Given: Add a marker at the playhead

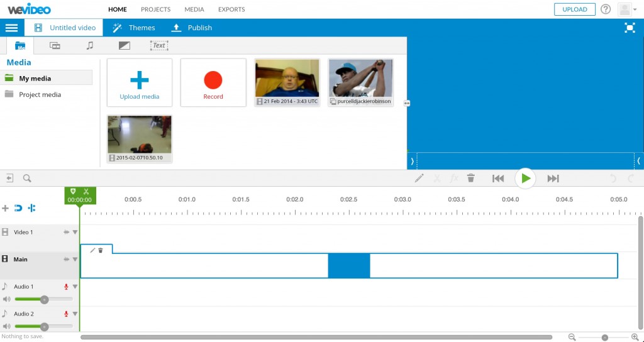Looking at the screenshot, I should pyautogui.click(x=73, y=191).
